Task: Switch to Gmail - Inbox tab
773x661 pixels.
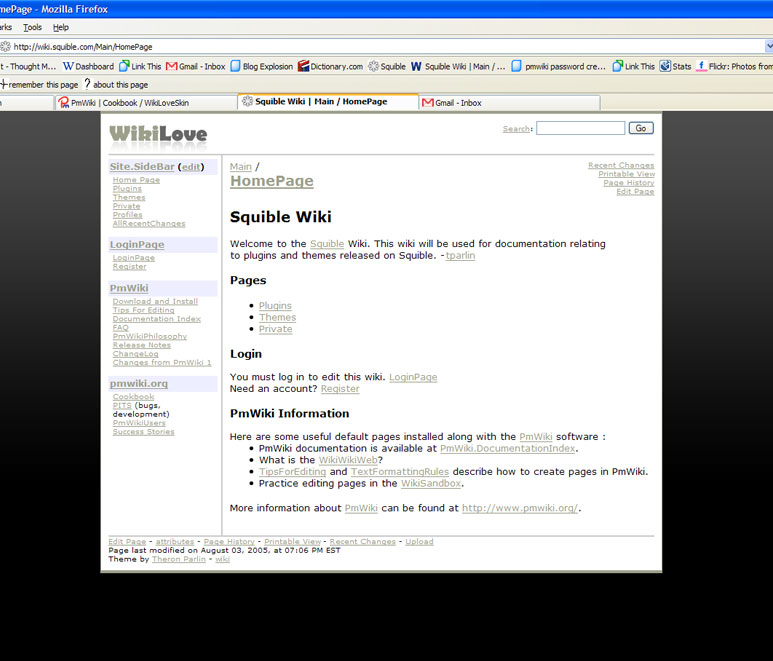Action: 510,103
